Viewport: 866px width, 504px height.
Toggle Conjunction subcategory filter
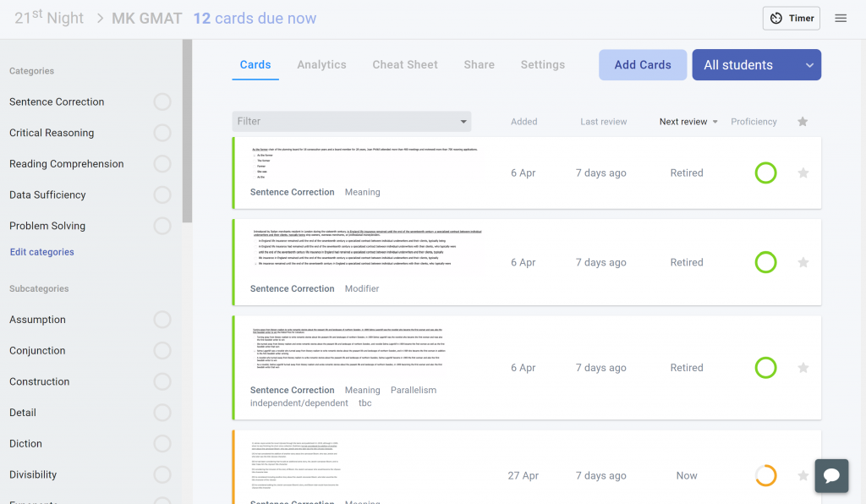pos(162,350)
